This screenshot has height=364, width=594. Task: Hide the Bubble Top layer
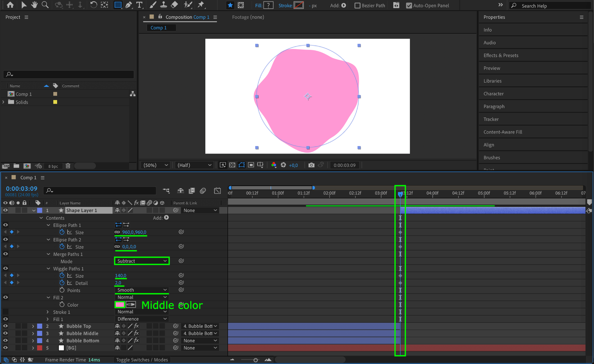[x=5, y=326]
